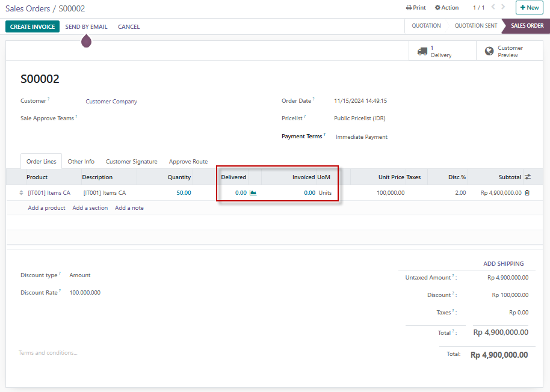The height and width of the screenshot is (392, 550).
Task: Sort by the Disc.% column header
Action: point(457,177)
